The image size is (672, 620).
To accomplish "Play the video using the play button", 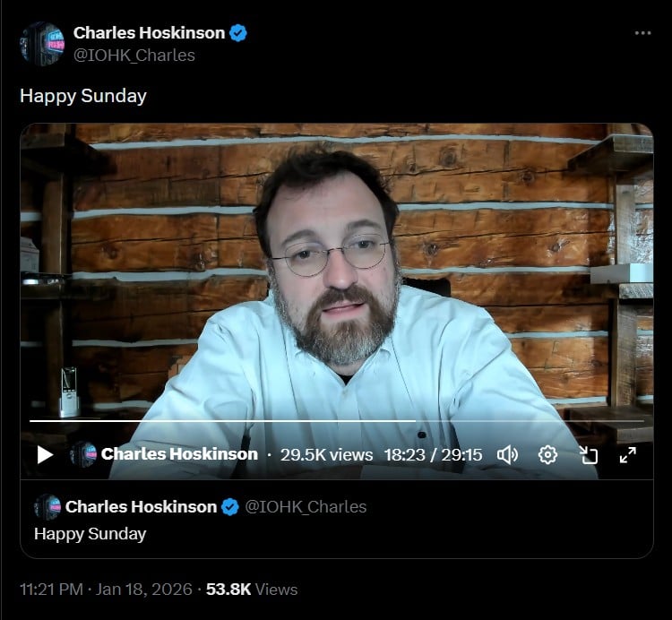I will coord(45,454).
